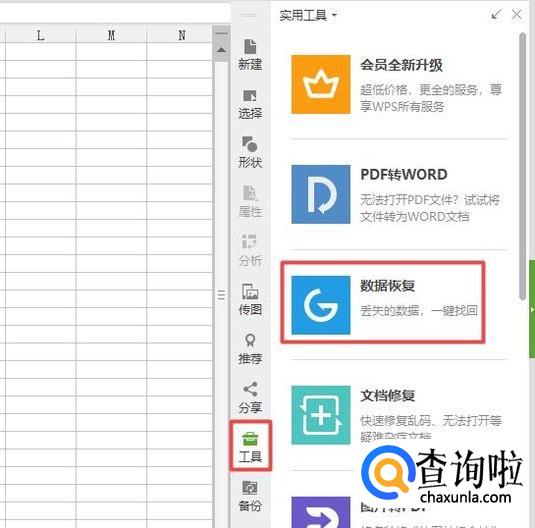Select column L header
Image resolution: width=535 pixels, height=528 pixels.
click(x=41, y=35)
